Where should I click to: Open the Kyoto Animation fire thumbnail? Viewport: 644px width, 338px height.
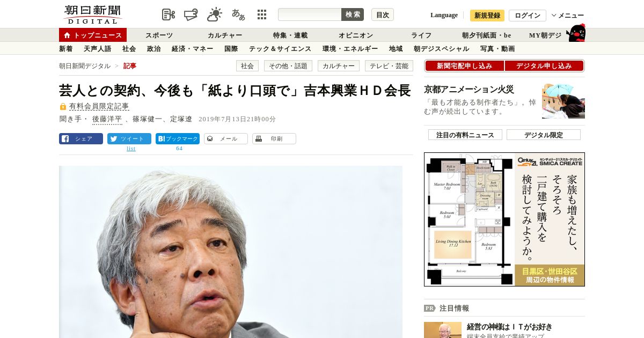(x=563, y=101)
